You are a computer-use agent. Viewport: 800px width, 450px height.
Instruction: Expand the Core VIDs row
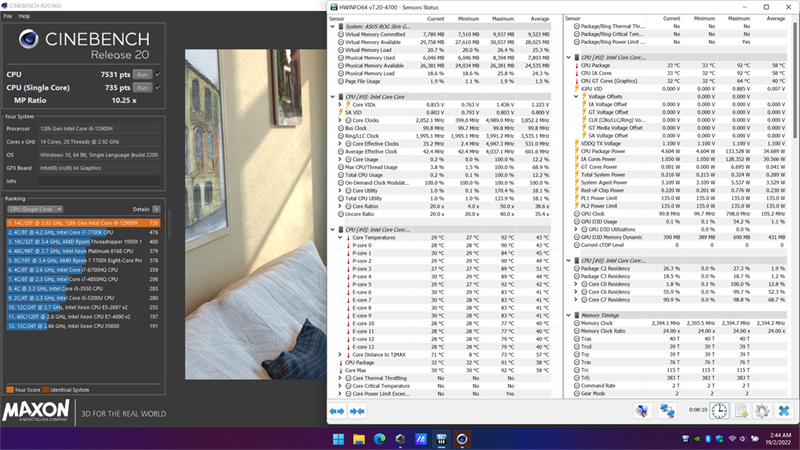tap(340, 105)
